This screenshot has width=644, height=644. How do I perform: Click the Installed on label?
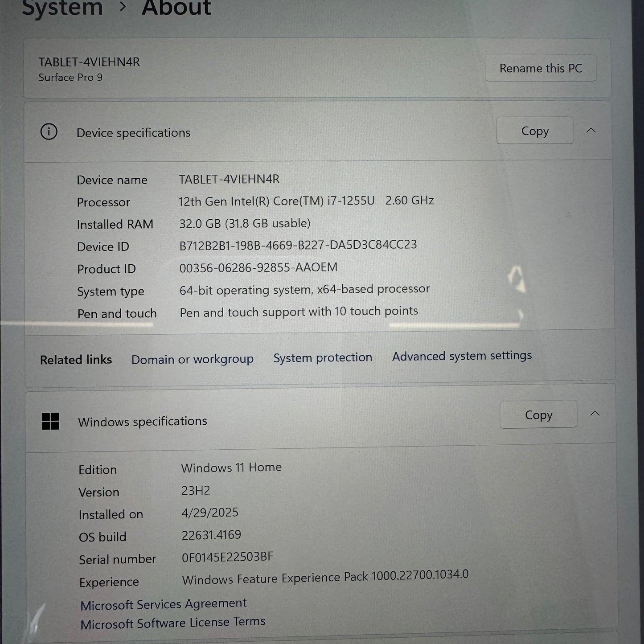[111, 515]
